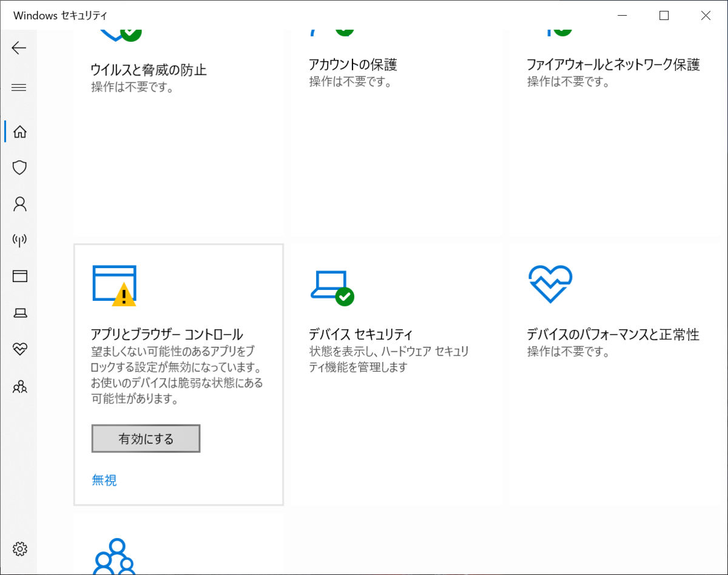Open ウイルスと脅威の防止 via the shield sidebar icon
Screen dimensions: 728x575
pos(19,167)
